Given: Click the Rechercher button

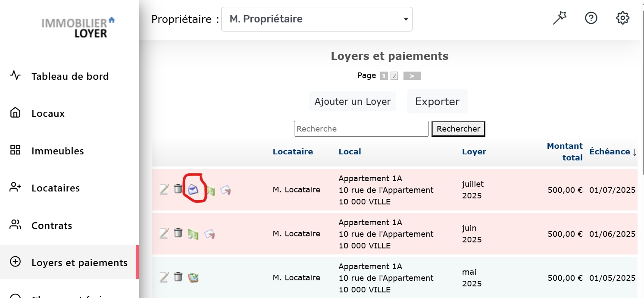Looking at the screenshot, I should tap(459, 129).
